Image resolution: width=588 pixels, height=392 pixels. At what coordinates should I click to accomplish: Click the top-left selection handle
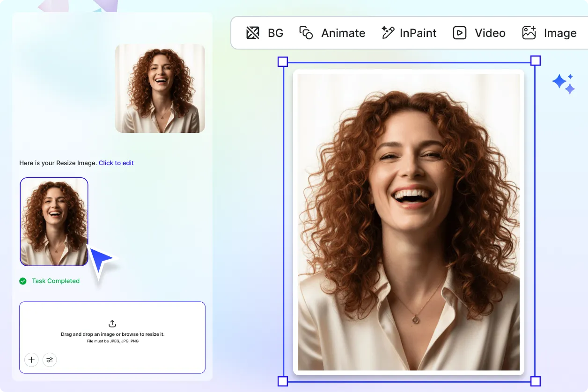[283, 62]
